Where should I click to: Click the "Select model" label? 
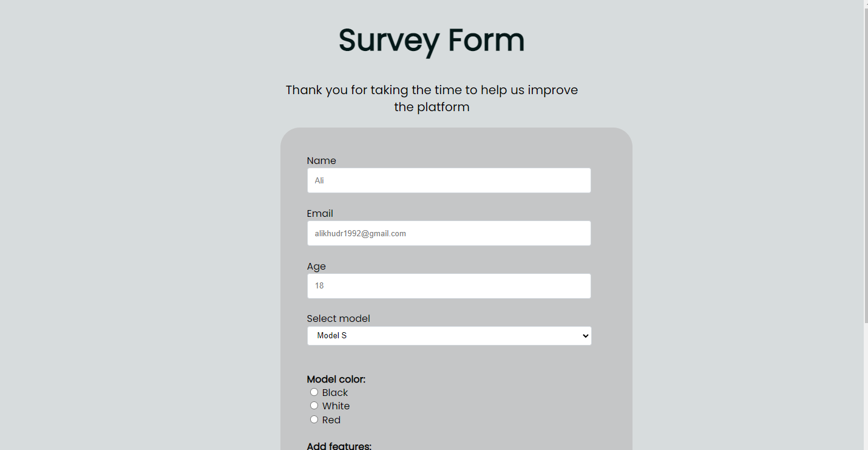click(x=338, y=319)
